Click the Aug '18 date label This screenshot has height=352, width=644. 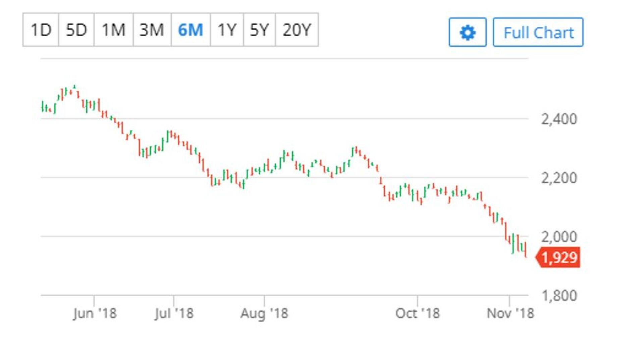[x=264, y=313]
